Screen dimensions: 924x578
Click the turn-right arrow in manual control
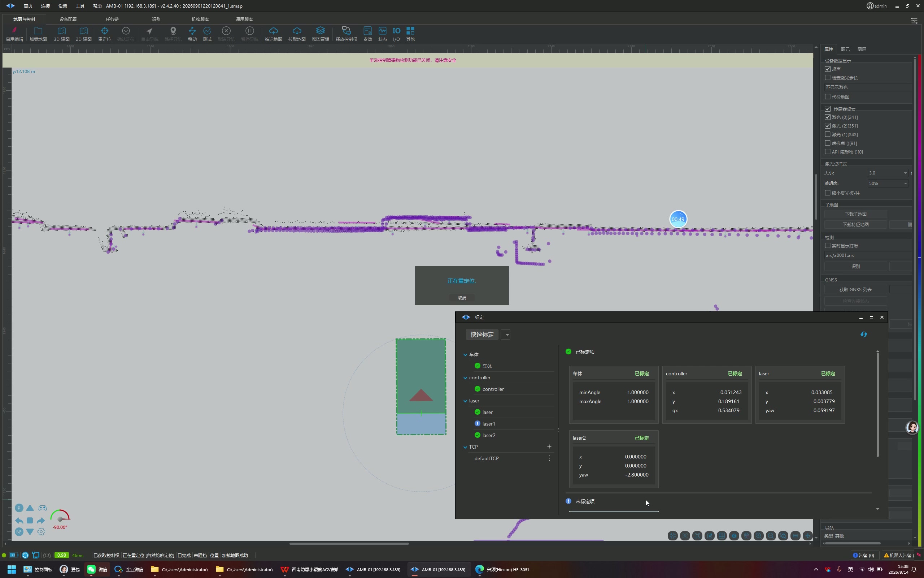41,520
